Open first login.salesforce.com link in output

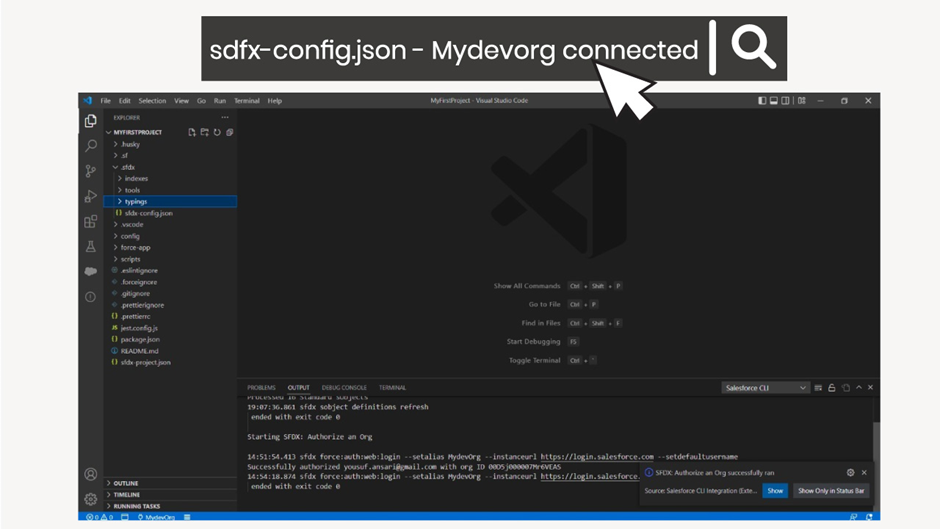click(597, 457)
